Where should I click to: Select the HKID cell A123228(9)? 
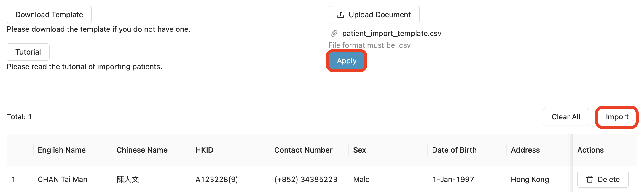tap(216, 179)
